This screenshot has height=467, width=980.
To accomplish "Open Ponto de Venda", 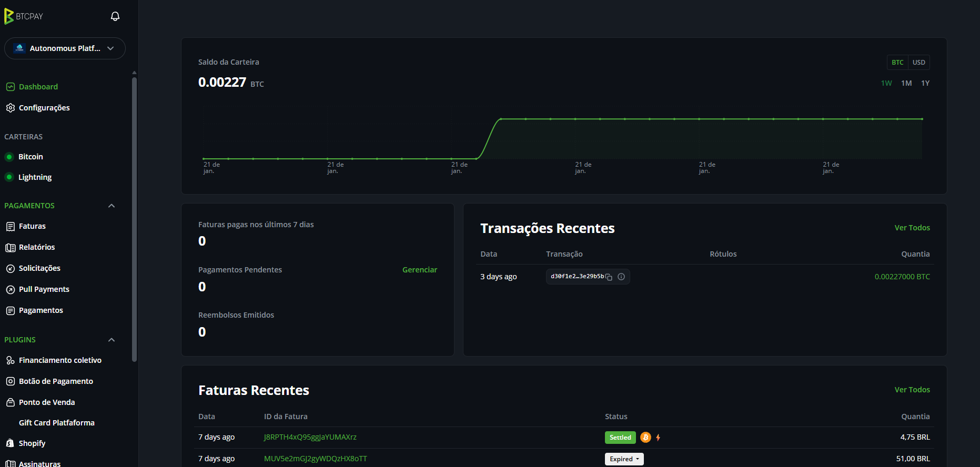I will point(46,402).
